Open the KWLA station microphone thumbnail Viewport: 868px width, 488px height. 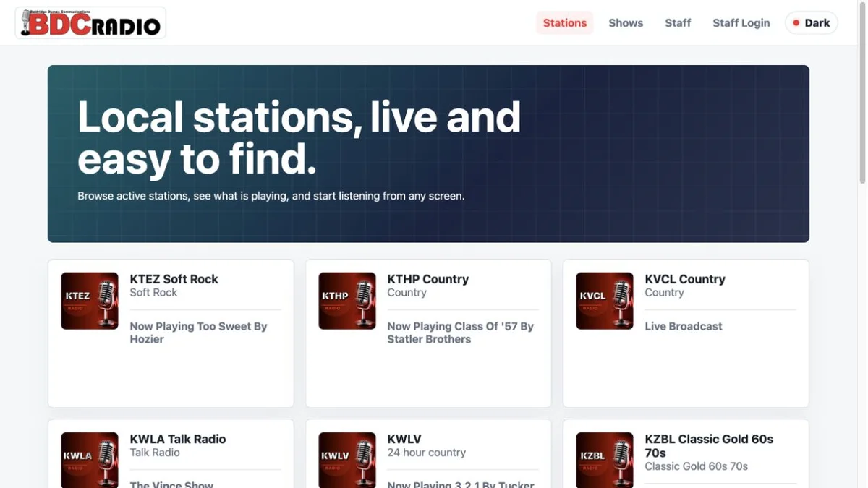tap(90, 460)
